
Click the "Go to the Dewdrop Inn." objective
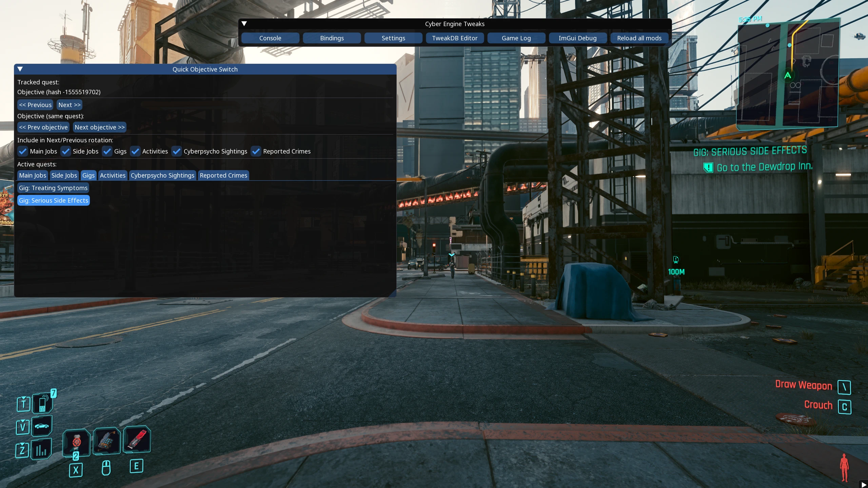(765, 167)
